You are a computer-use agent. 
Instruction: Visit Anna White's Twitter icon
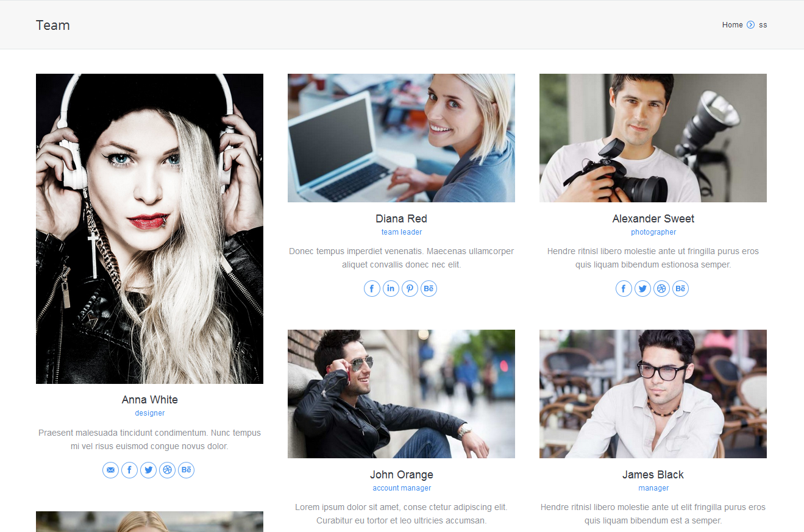(148, 470)
